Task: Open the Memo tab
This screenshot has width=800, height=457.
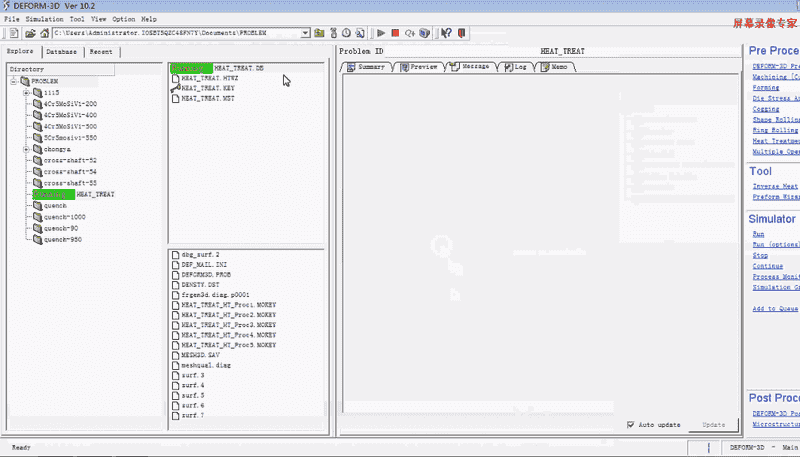Action: tap(555, 67)
